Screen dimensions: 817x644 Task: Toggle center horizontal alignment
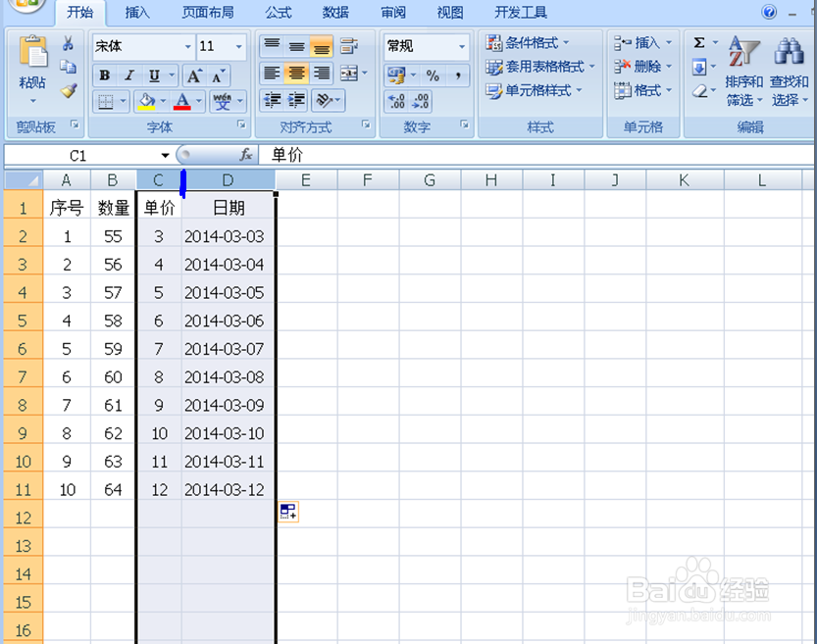[296, 74]
